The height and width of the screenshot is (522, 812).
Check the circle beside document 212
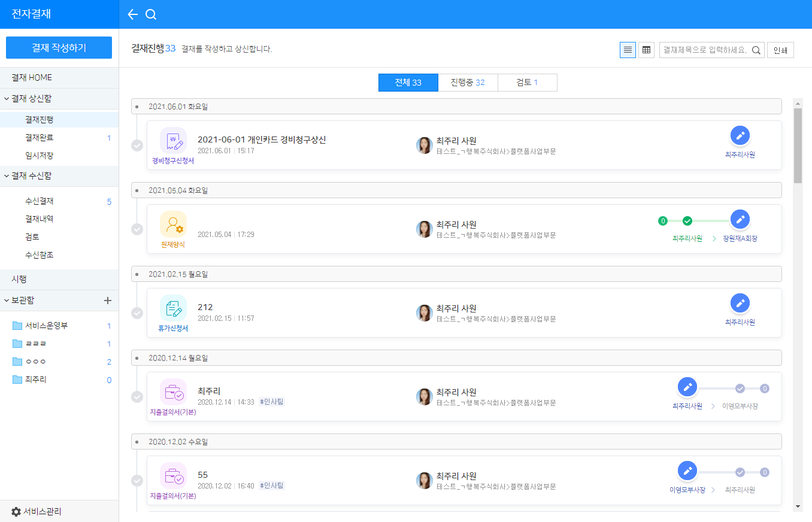(x=137, y=313)
